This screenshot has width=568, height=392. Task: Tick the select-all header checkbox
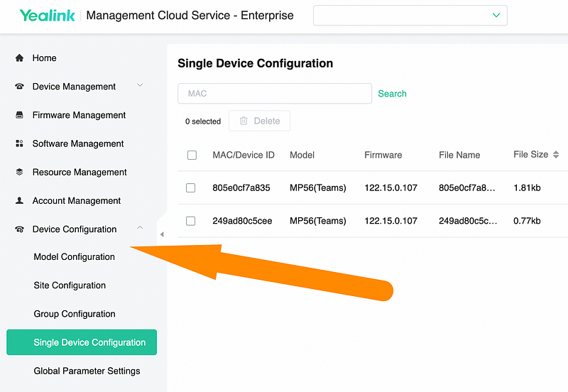(x=192, y=155)
